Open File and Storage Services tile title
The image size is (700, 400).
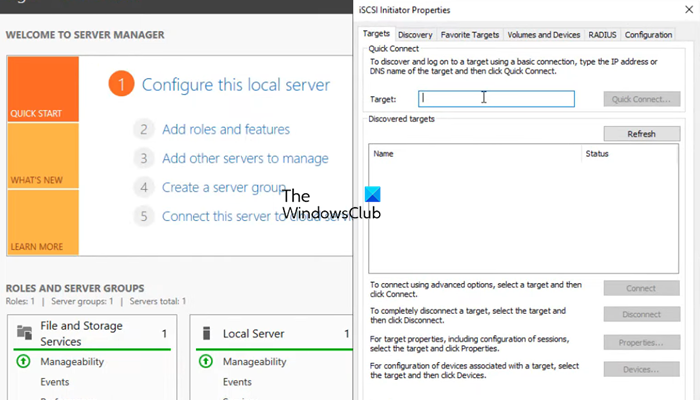[81, 333]
